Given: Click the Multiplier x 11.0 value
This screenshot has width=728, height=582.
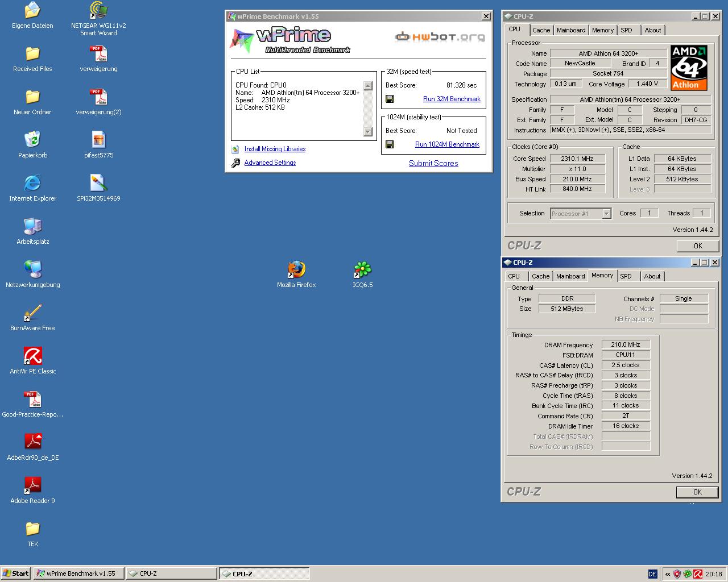Looking at the screenshot, I should point(577,169).
